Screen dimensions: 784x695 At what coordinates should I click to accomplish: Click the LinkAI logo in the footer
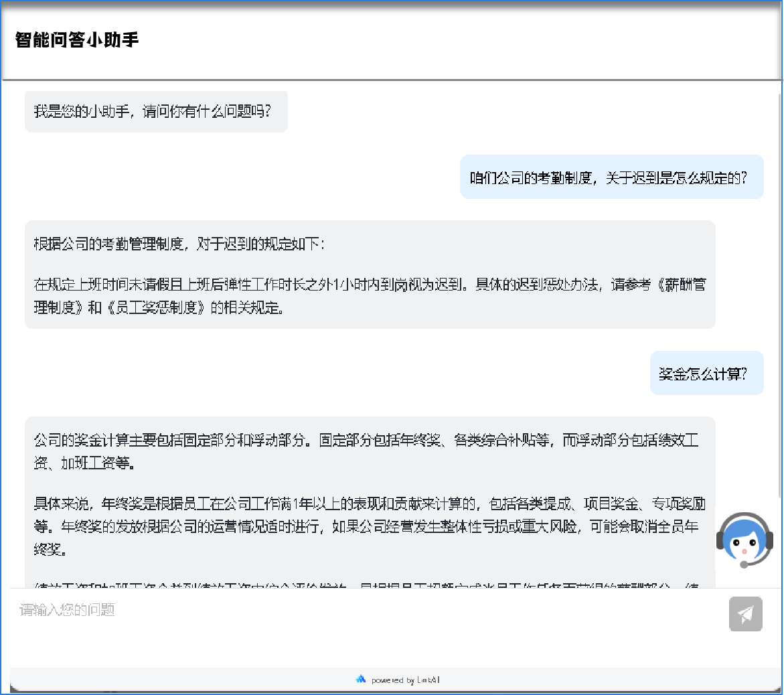[x=360, y=679]
